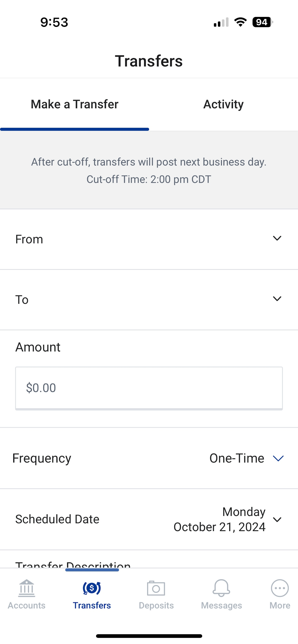Tap the More ellipsis icon
Screen dimensions: 298x644
click(279, 588)
